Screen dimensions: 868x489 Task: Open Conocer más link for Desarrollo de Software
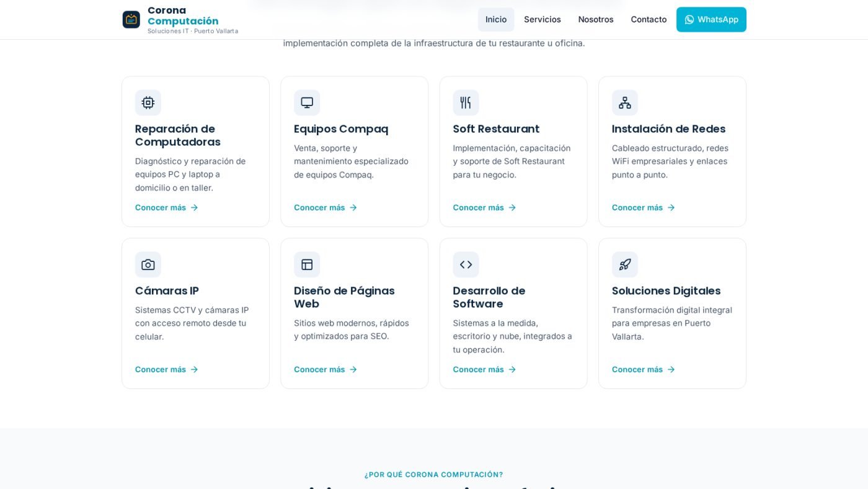[x=484, y=369]
